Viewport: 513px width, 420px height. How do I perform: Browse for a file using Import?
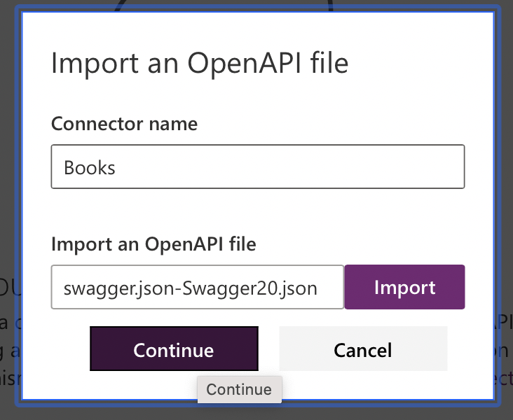(404, 287)
